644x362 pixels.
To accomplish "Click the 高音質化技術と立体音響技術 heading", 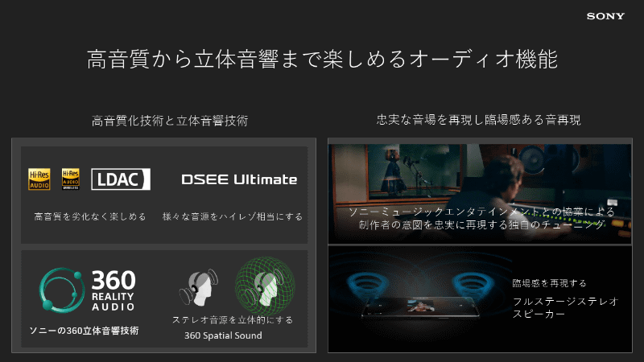I will click(x=170, y=121).
